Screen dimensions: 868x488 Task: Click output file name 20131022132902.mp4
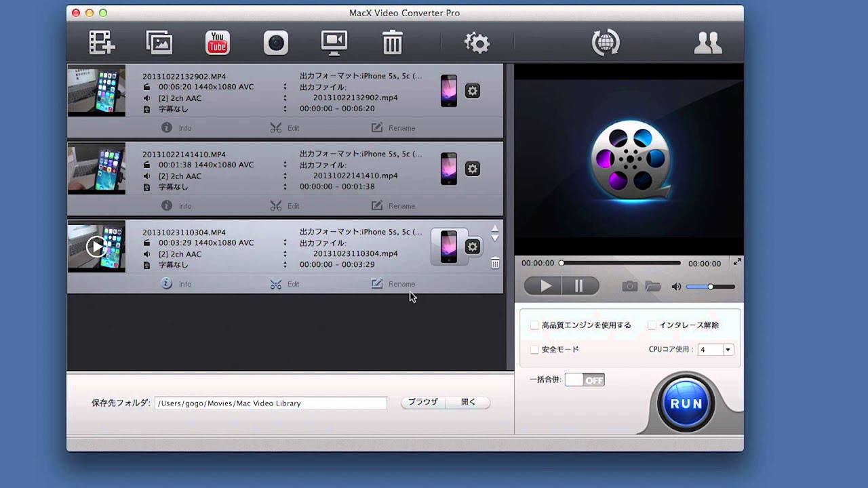[x=355, y=98]
